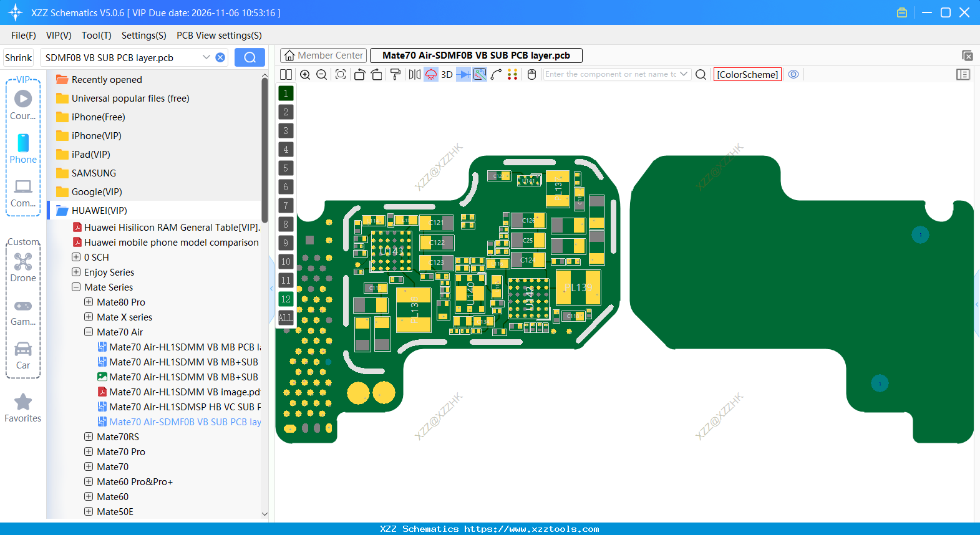Image resolution: width=980 pixels, height=535 pixels.
Task: Show PCB layer 1
Action: click(x=286, y=94)
